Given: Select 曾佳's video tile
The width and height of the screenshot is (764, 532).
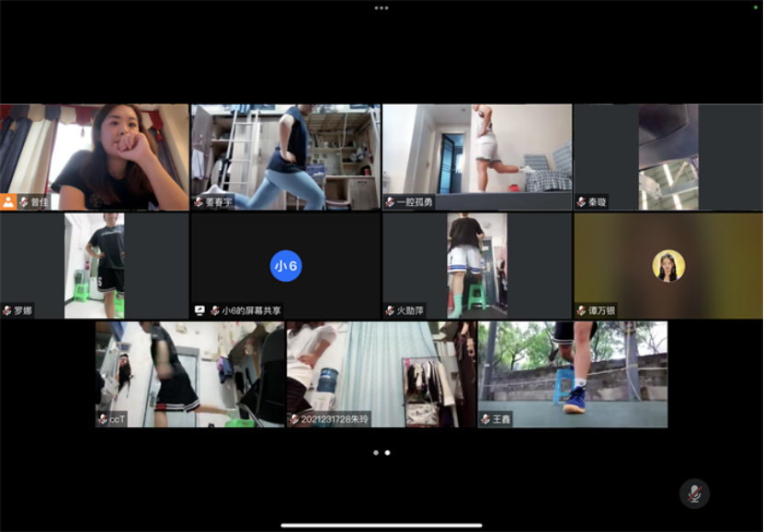Looking at the screenshot, I should coord(95,152).
